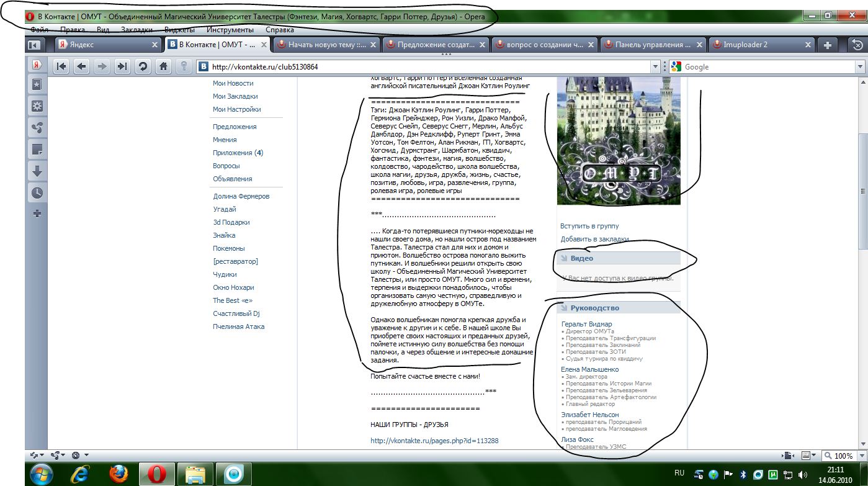This screenshot has height=486, width=868.
Task: Open the Пчелиная Атака application link
Action: 239,326
